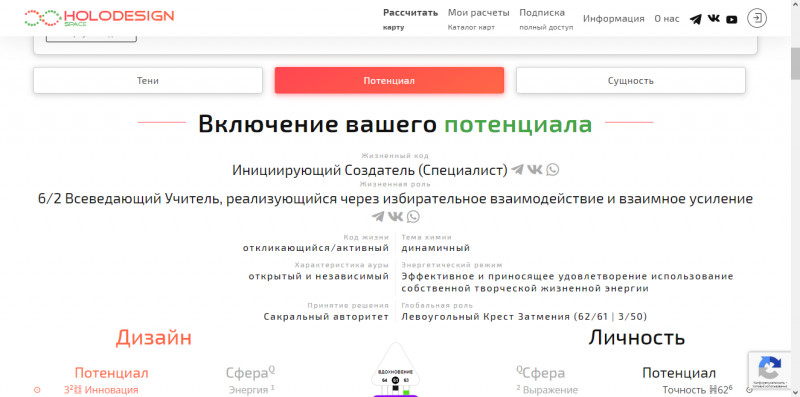Open the Рассчитать карту menu item
This screenshot has width=800, height=397.
pyautogui.click(x=411, y=19)
